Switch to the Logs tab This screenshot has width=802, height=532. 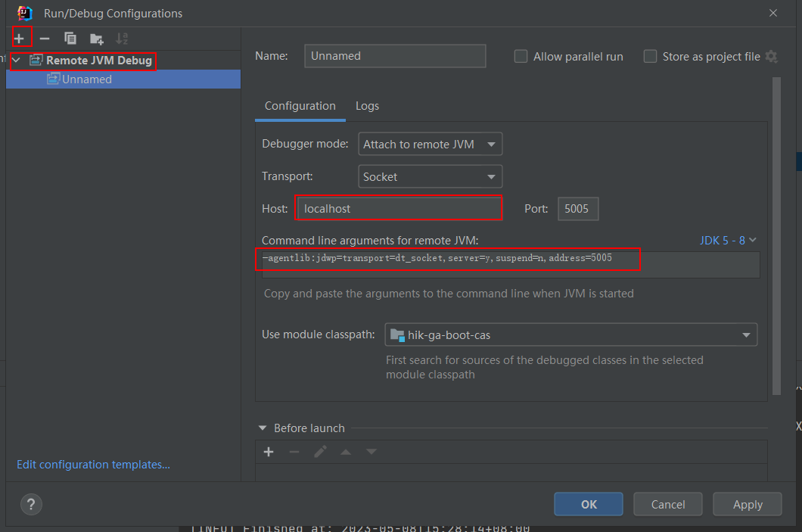point(367,106)
